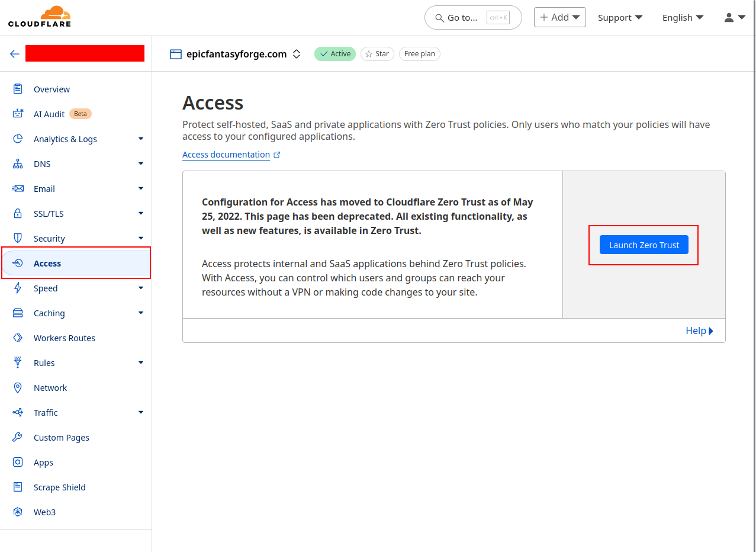The image size is (756, 552).
Task: Open Custom Pages in the sidebar
Action: (x=62, y=437)
